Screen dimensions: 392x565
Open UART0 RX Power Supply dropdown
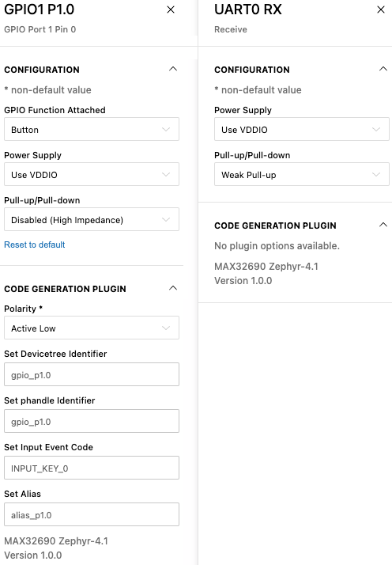(302, 129)
